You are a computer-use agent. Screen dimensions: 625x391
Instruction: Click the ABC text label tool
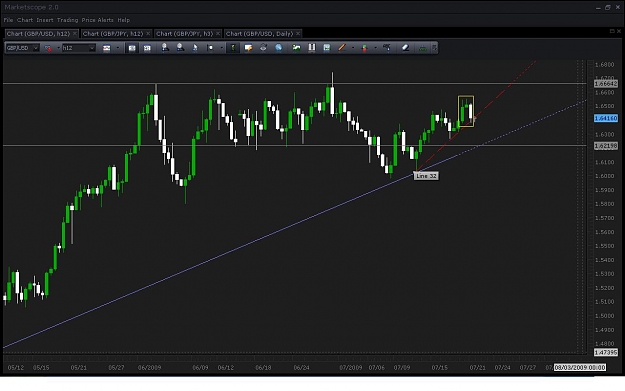(x=387, y=48)
